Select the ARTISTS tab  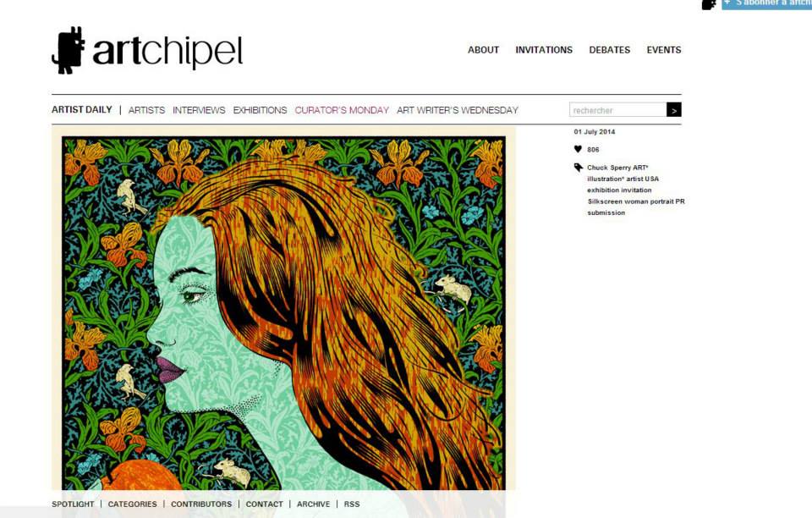point(146,110)
